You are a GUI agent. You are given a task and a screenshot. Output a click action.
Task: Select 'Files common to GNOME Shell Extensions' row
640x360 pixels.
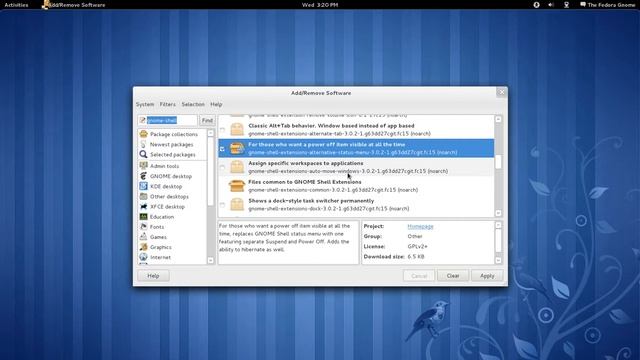click(356, 186)
